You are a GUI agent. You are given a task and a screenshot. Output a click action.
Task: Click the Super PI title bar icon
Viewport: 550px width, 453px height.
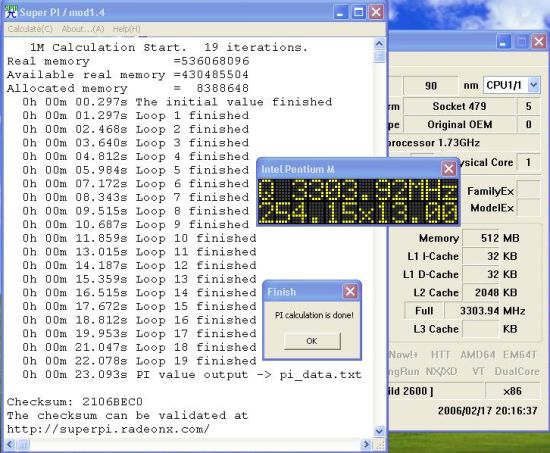click(x=11, y=12)
